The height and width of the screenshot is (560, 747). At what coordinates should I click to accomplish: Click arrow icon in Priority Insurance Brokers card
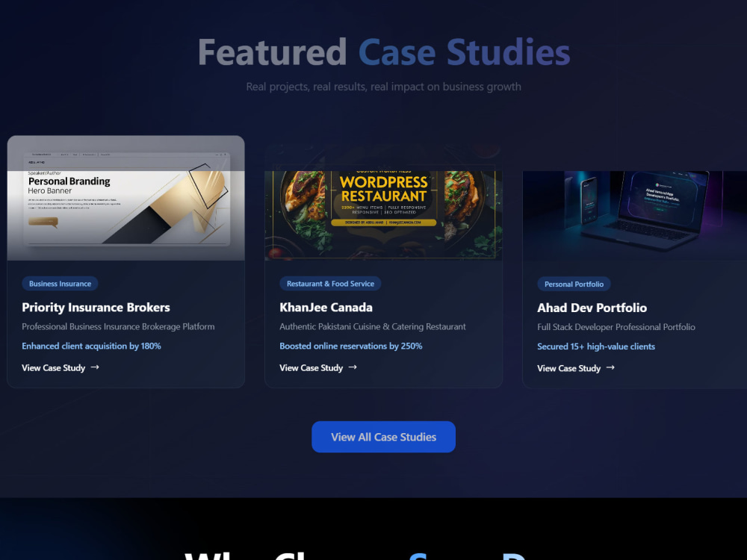95,367
